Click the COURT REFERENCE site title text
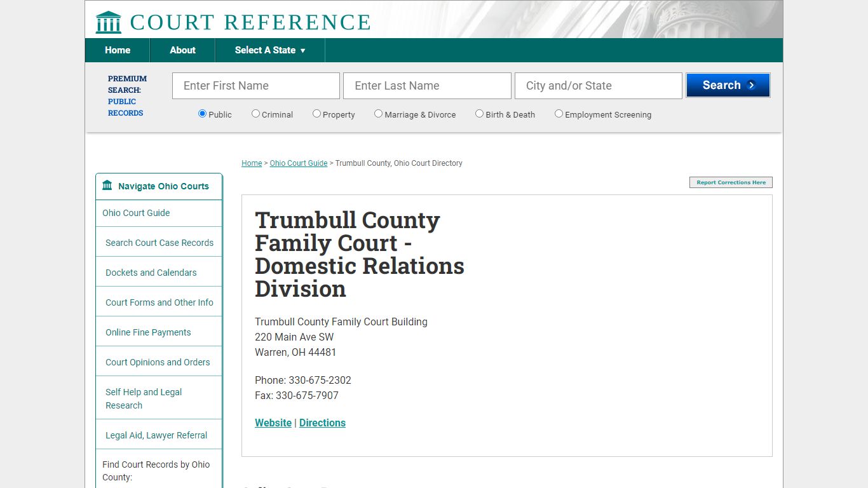Screen dimensions: 868x488 pos(250,22)
